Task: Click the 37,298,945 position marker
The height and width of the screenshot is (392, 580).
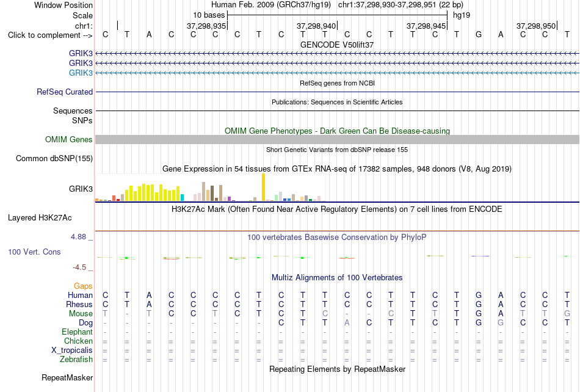Action: [x=426, y=26]
